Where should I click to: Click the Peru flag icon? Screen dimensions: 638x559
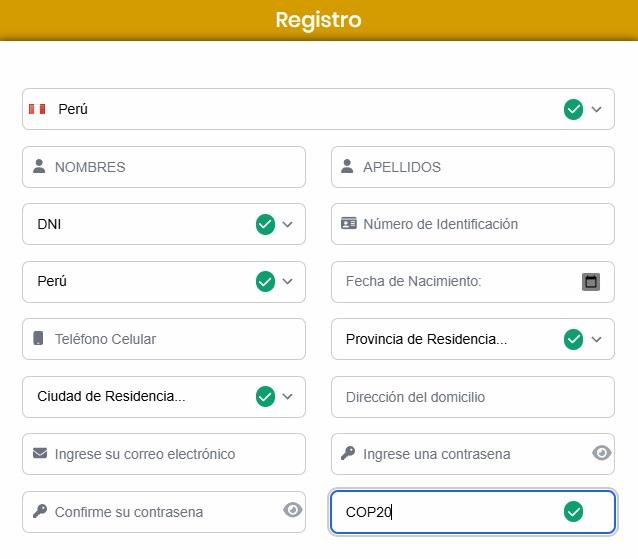[x=37, y=109]
